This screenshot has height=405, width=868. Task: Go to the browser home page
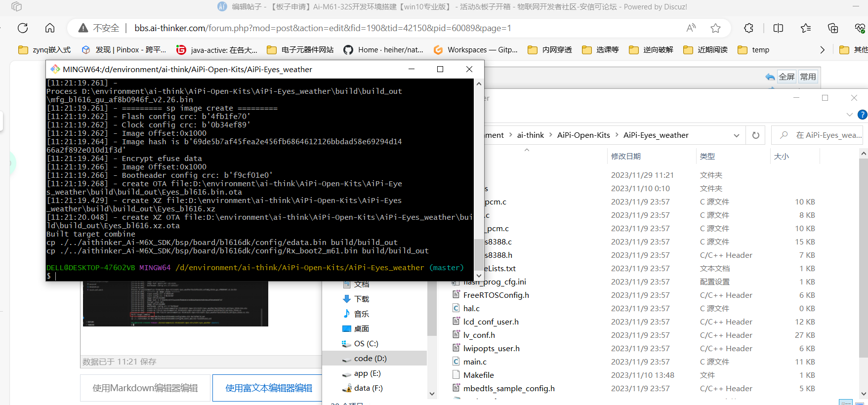point(50,28)
